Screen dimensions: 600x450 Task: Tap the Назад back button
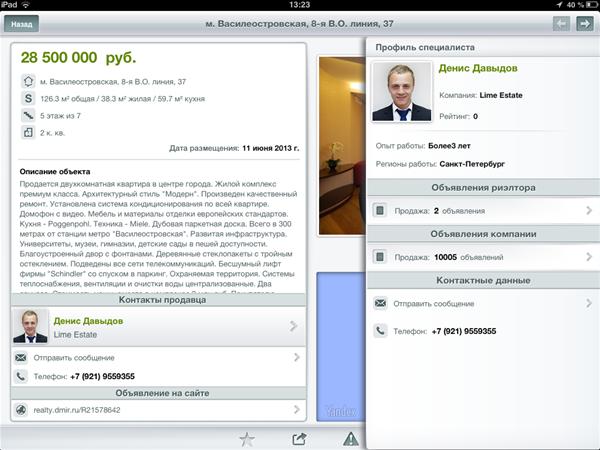click(21, 24)
